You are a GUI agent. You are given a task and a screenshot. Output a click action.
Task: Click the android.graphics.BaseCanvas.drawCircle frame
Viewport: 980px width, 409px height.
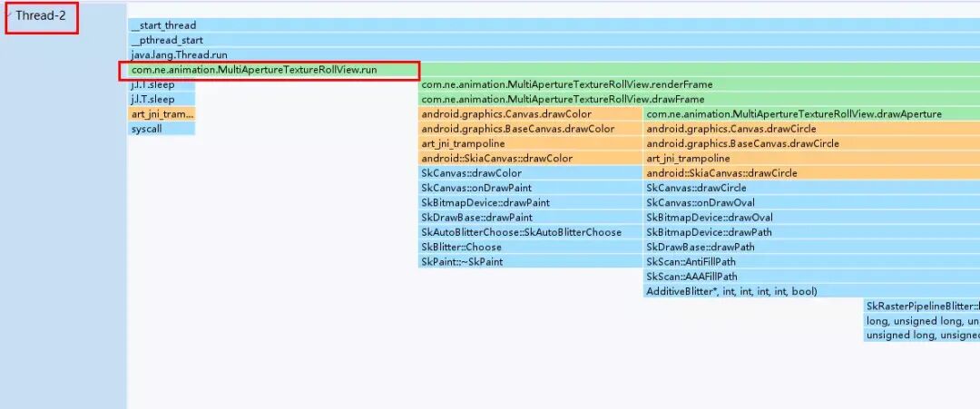tap(811, 143)
